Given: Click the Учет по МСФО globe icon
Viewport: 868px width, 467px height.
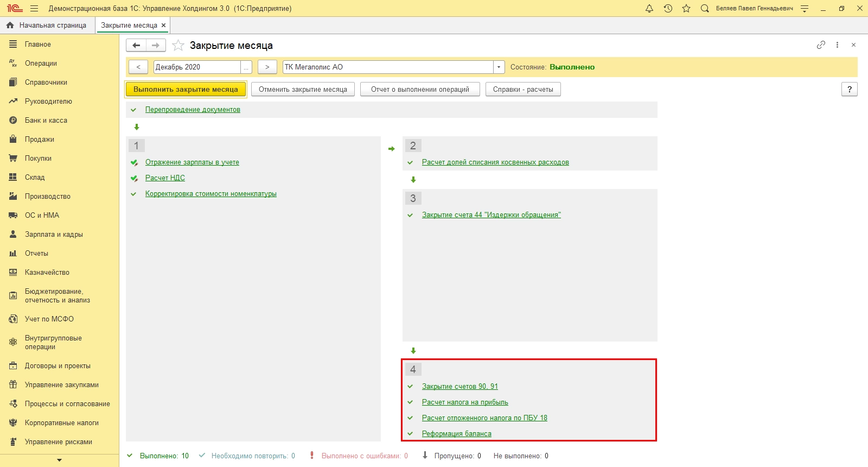Looking at the screenshot, I should (x=13, y=319).
